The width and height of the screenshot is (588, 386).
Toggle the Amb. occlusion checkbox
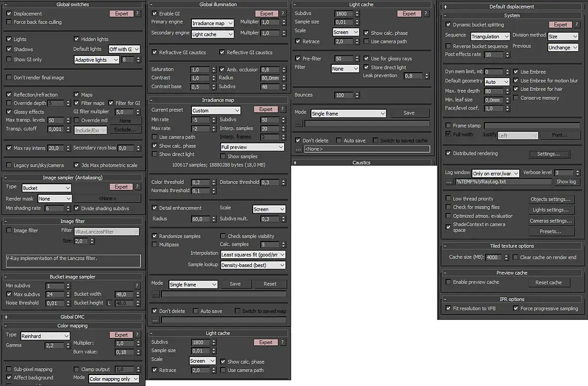[x=222, y=69]
